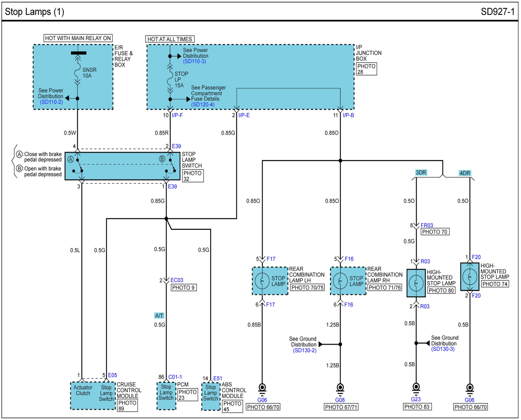Open the SD110-2 power distribution reference
The width and height of the screenshot is (521, 420).
pos(51,102)
